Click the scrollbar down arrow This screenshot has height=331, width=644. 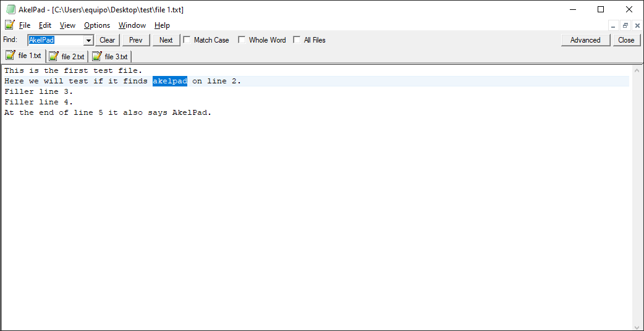pos(637,326)
